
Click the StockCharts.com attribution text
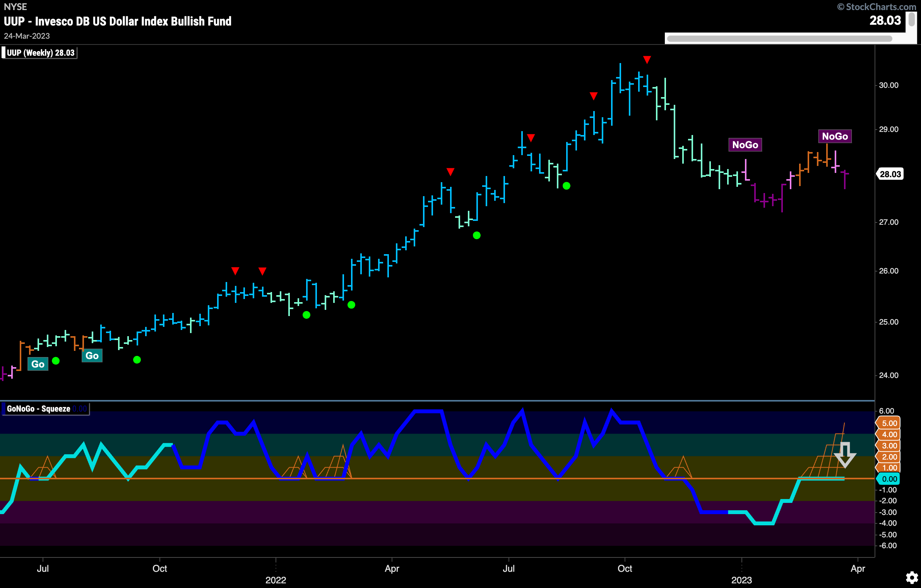click(876, 7)
